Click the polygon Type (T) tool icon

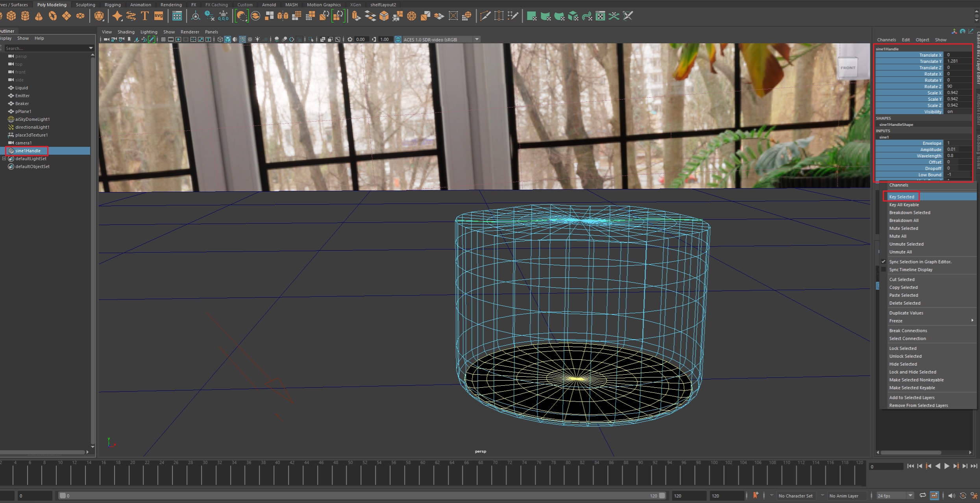[145, 16]
